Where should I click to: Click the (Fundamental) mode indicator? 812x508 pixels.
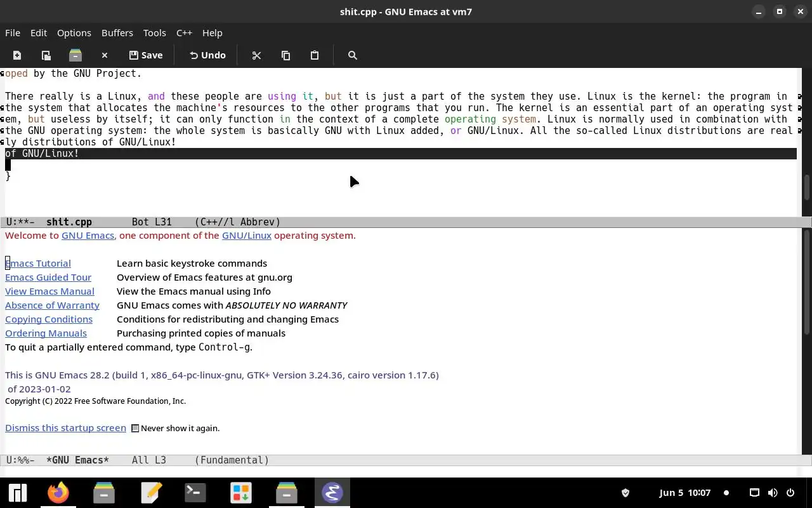pos(232,460)
